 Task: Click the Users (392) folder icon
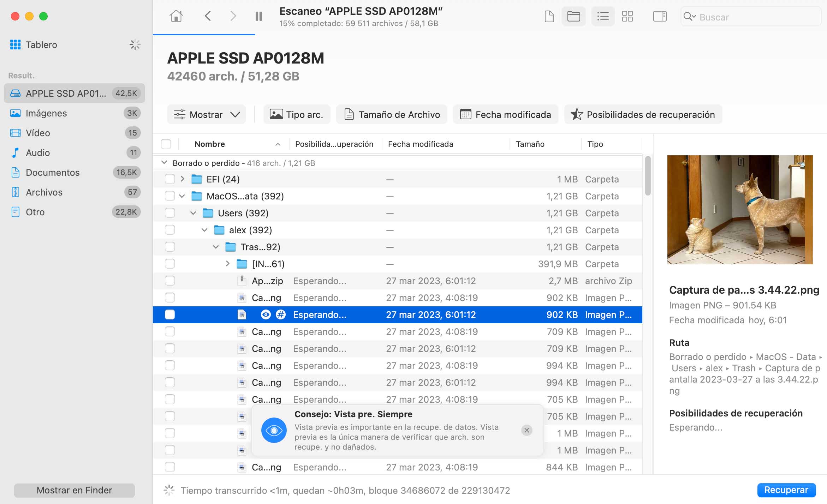(x=208, y=213)
